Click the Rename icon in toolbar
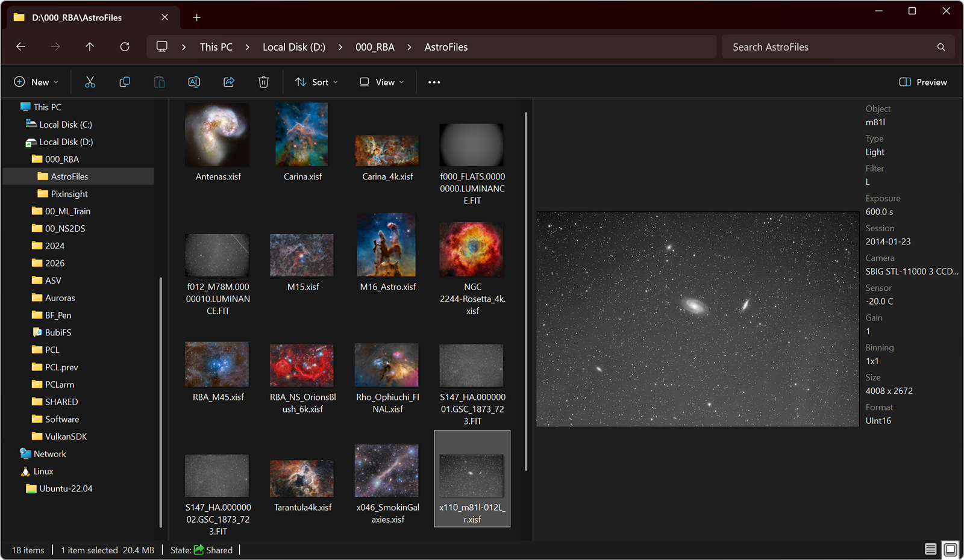The image size is (964, 560). (x=194, y=82)
